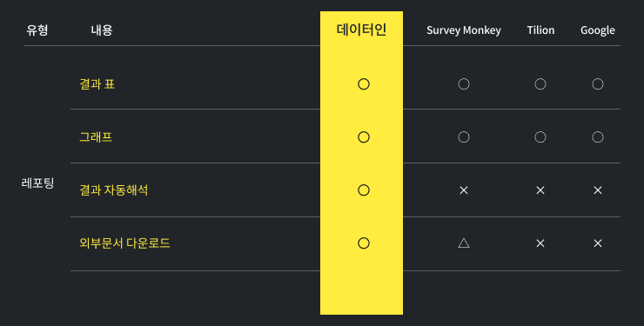Click Tilion X mark in 결과 자동해석 row
Viewport: 644px width, 326px height.
[x=540, y=190]
